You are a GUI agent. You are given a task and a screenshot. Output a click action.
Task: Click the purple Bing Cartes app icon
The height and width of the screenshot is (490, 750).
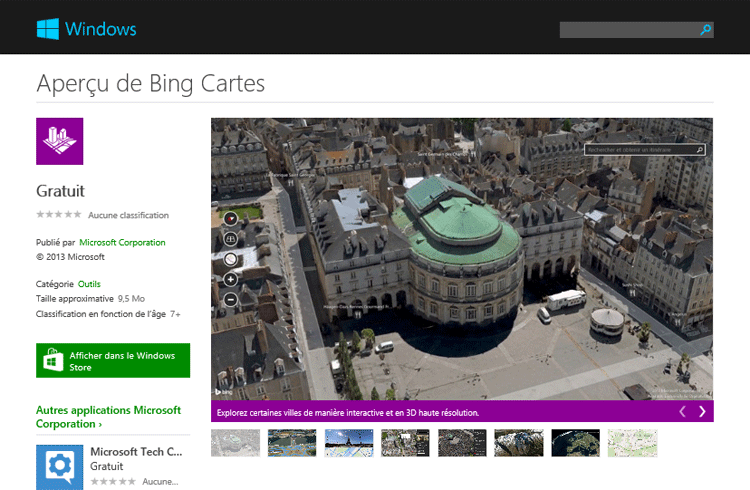point(59,141)
